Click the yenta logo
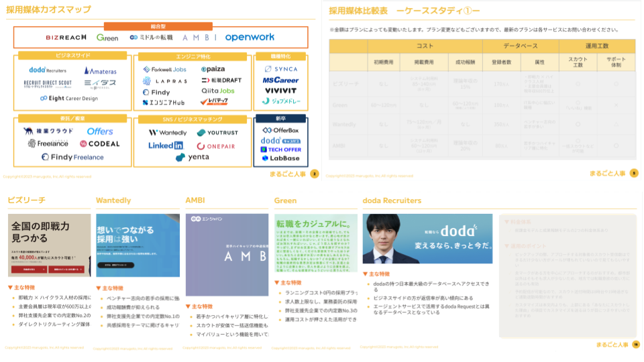Screen dimensions: 644x362 click(193, 157)
